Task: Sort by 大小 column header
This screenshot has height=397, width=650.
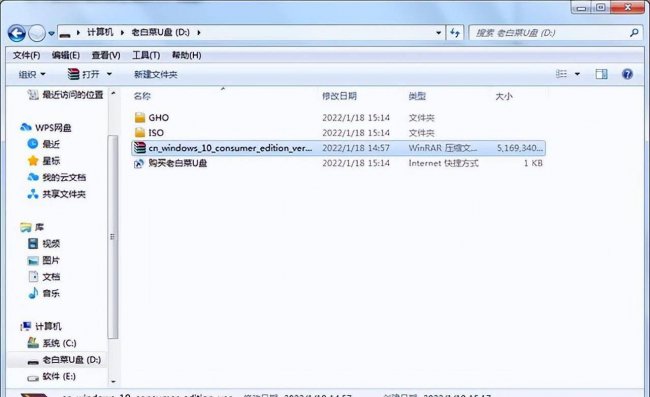Action: click(504, 96)
